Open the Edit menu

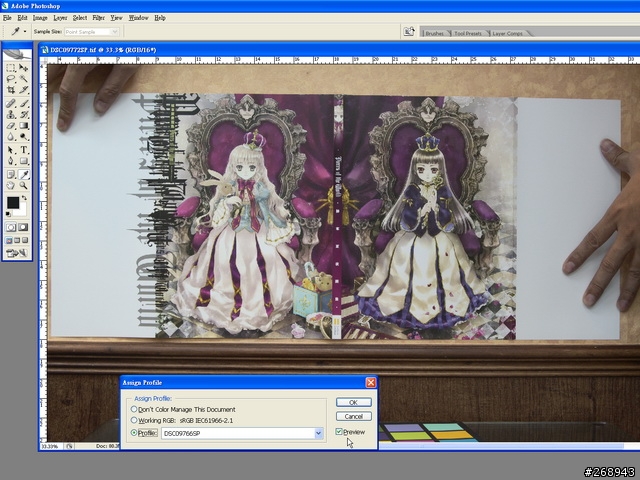pos(22,18)
